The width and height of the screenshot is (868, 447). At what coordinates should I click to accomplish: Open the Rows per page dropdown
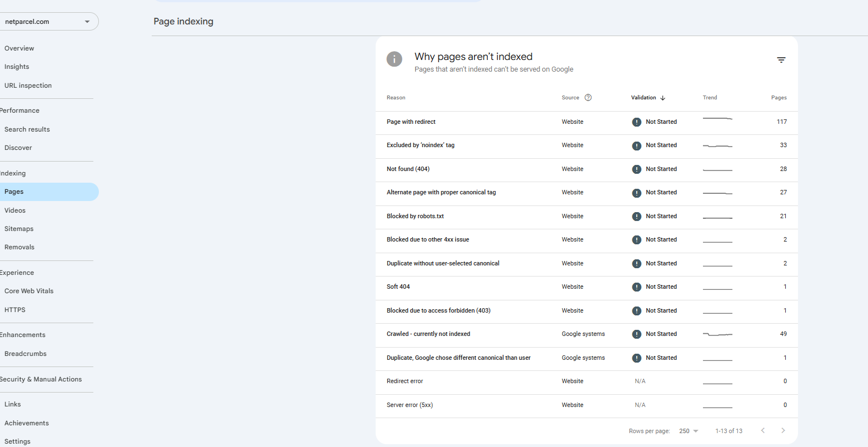689,431
